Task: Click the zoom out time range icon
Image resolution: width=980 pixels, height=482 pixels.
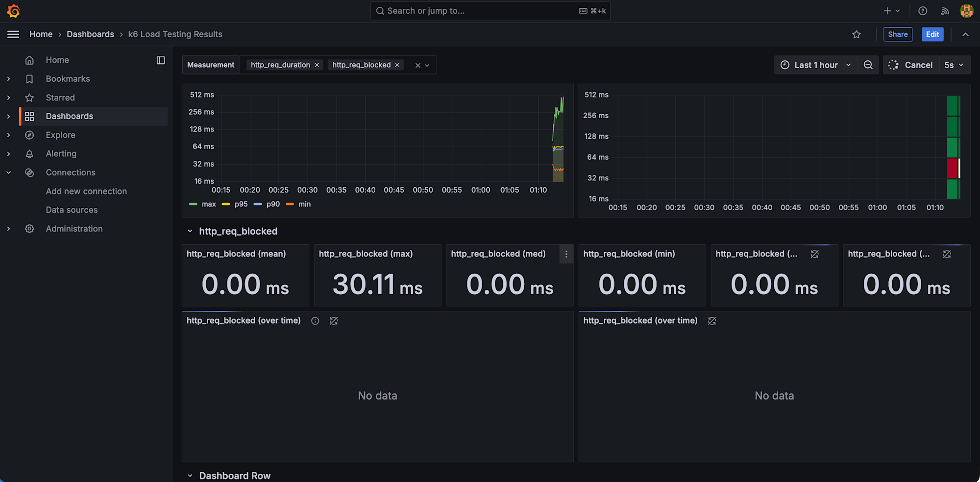Action: (868, 65)
